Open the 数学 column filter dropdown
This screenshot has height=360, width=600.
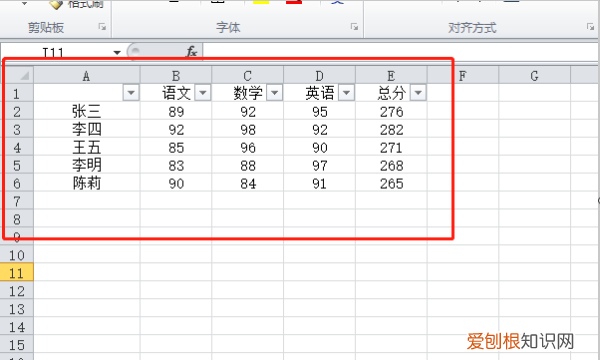click(274, 93)
